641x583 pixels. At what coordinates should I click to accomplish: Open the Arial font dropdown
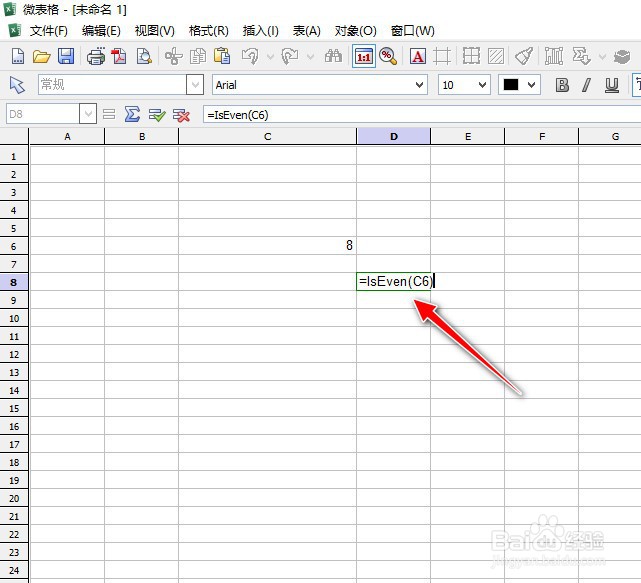click(419, 85)
